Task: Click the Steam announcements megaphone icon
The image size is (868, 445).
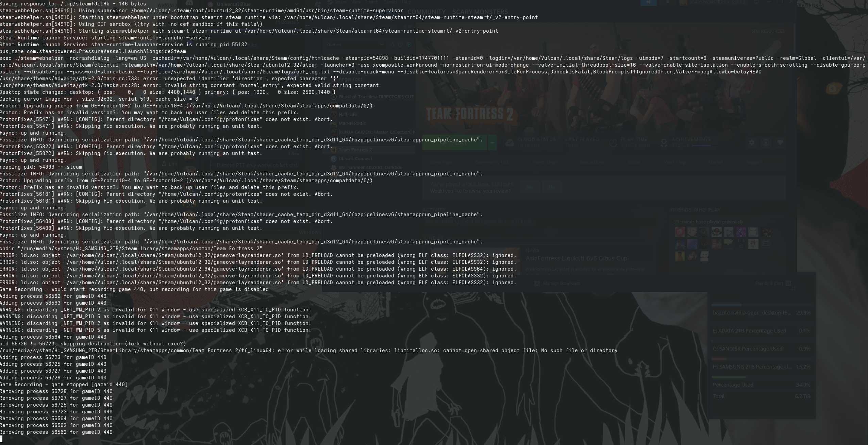Action: [x=648, y=3]
